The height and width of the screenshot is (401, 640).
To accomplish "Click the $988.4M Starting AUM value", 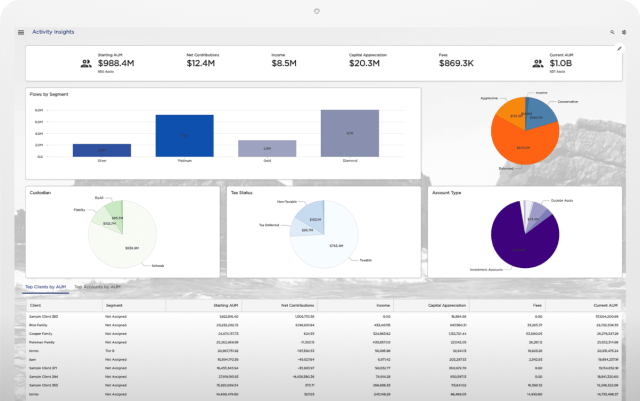I will click(116, 63).
